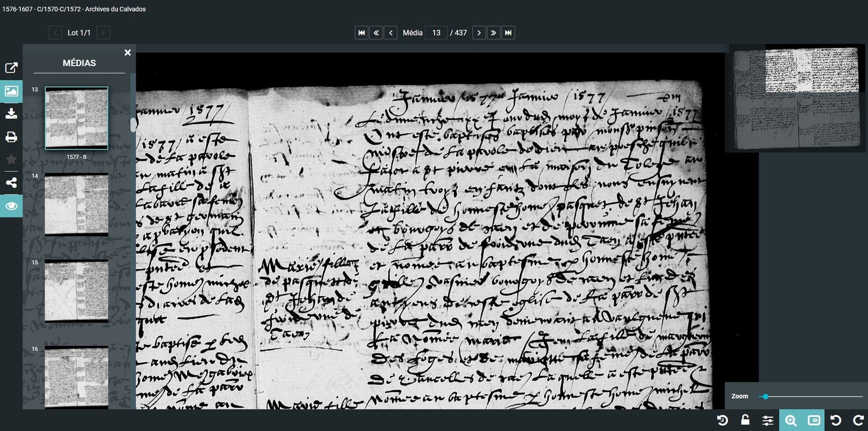
Task: Reset view with the history icon
Action: click(722, 420)
